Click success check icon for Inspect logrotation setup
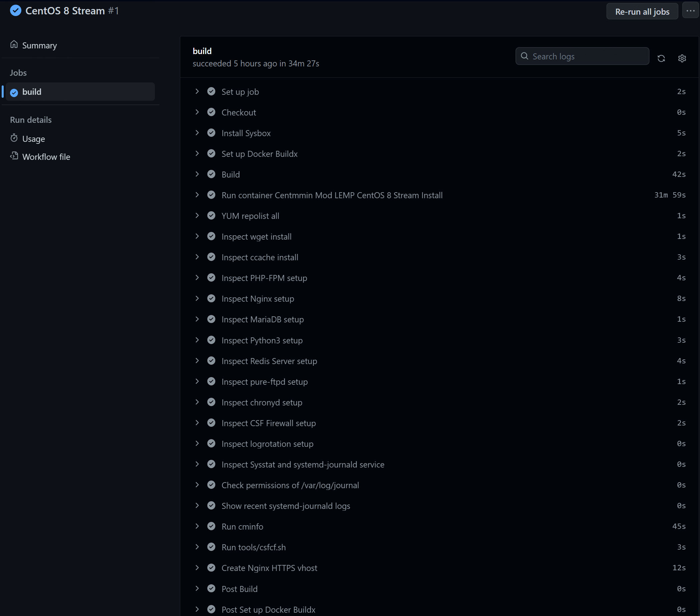The width and height of the screenshot is (700, 616). pos(211,443)
